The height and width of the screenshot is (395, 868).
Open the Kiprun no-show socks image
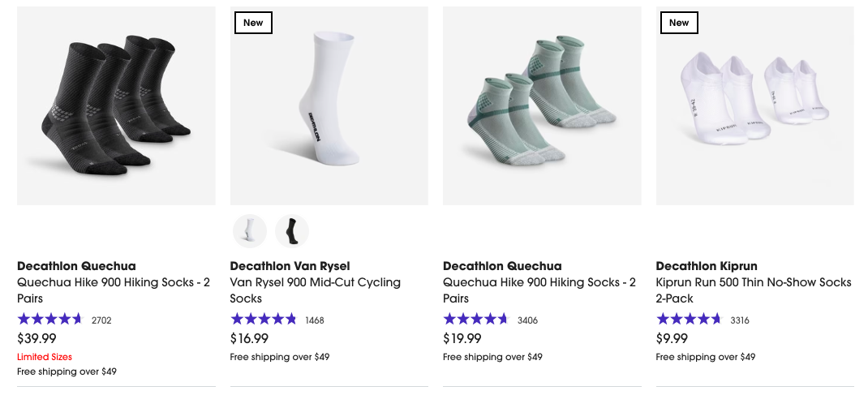click(754, 105)
